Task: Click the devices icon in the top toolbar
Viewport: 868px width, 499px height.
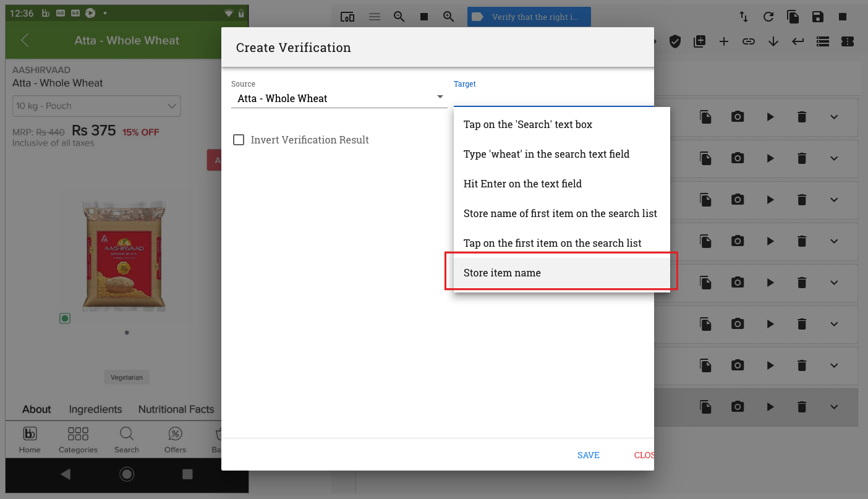Action: 347,17
